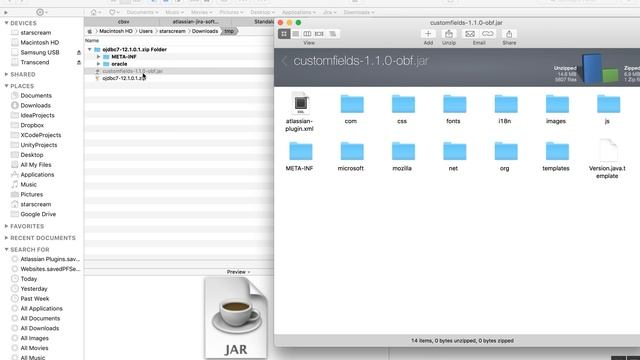Click the Share toolbar icon
This screenshot has height=360, width=640.
click(x=509, y=34)
